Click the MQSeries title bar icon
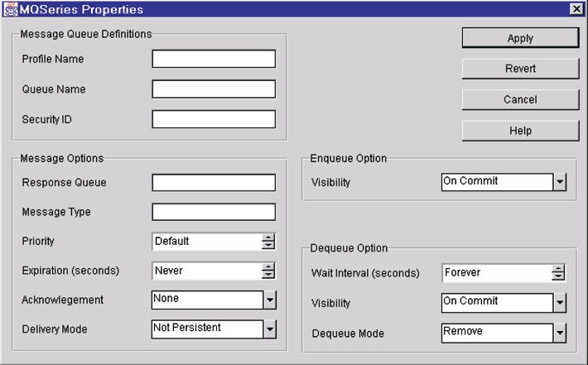 (x=10, y=9)
